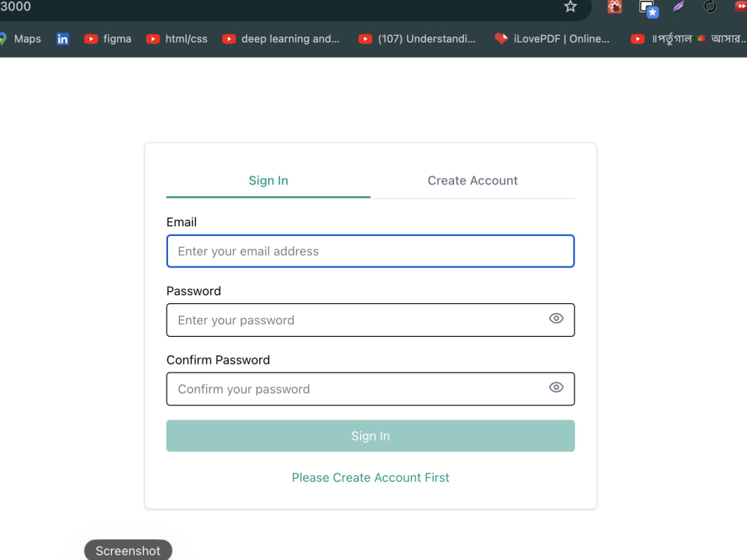Show password with Confirm Password eye icon

(556, 388)
